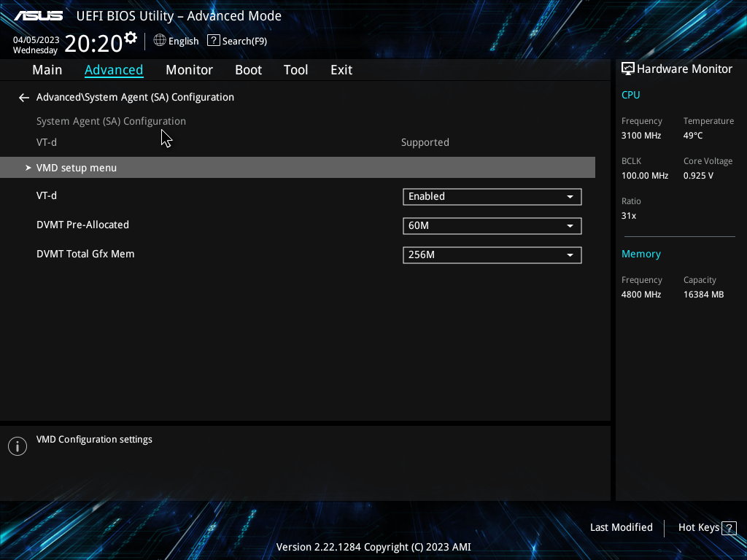Enter the VMD setup menu
747x560 pixels.
(77, 167)
